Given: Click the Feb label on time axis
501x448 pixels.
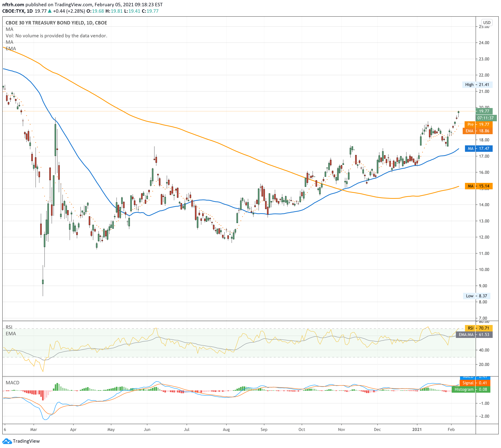Looking at the screenshot, I should (x=451, y=430).
